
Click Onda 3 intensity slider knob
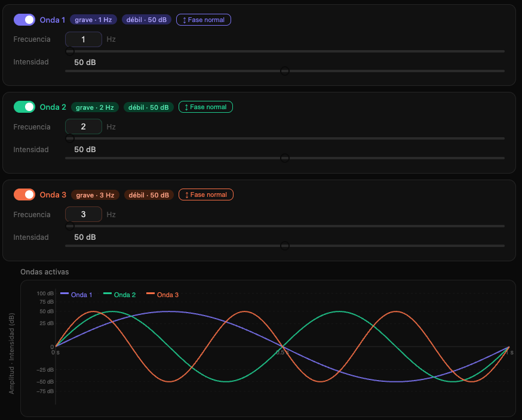(285, 246)
